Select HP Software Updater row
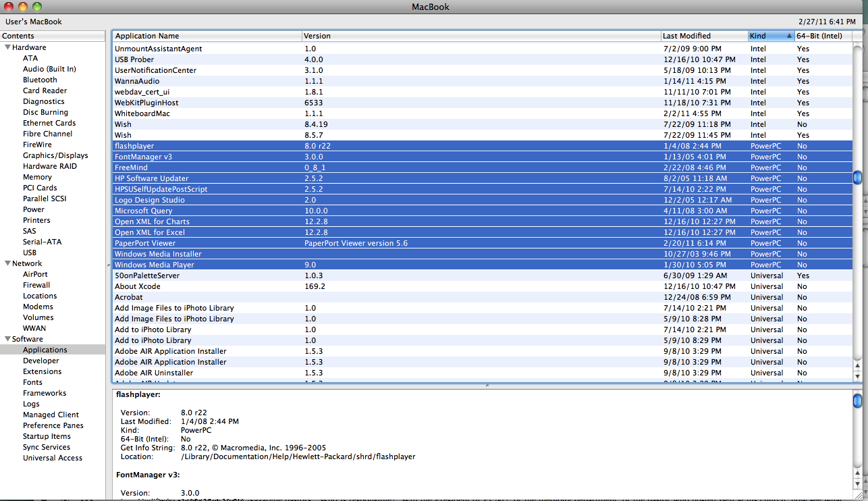Viewport: 868px width, 501px height. tap(482, 178)
